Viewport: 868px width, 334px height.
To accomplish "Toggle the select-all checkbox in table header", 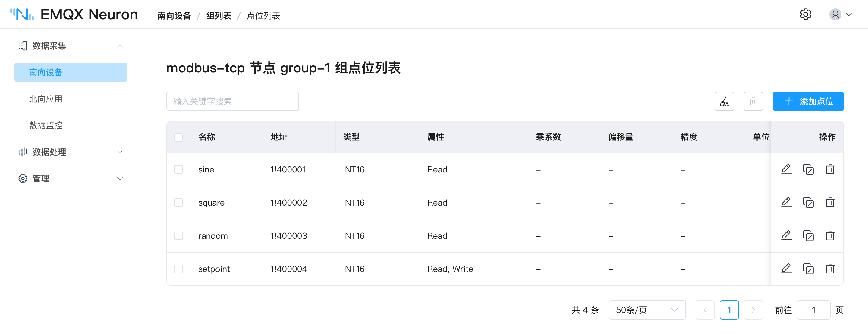I will 178,137.
